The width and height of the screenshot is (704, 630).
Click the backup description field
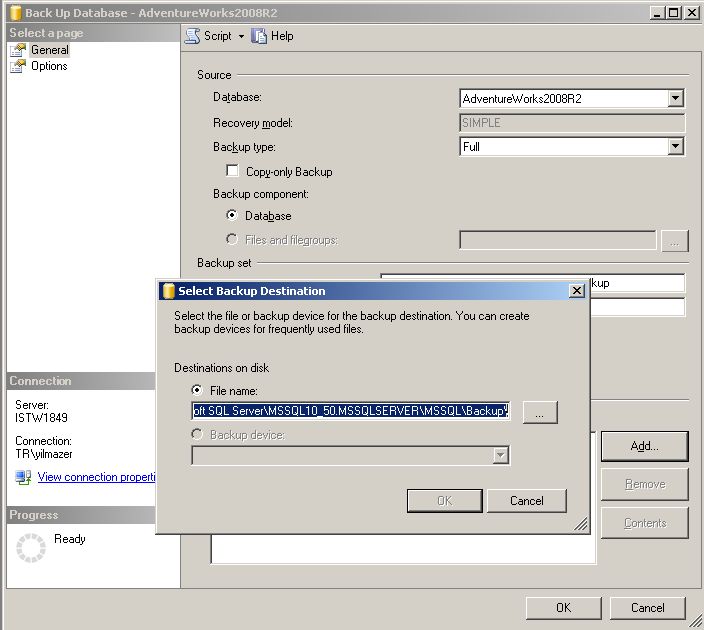point(638,307)
